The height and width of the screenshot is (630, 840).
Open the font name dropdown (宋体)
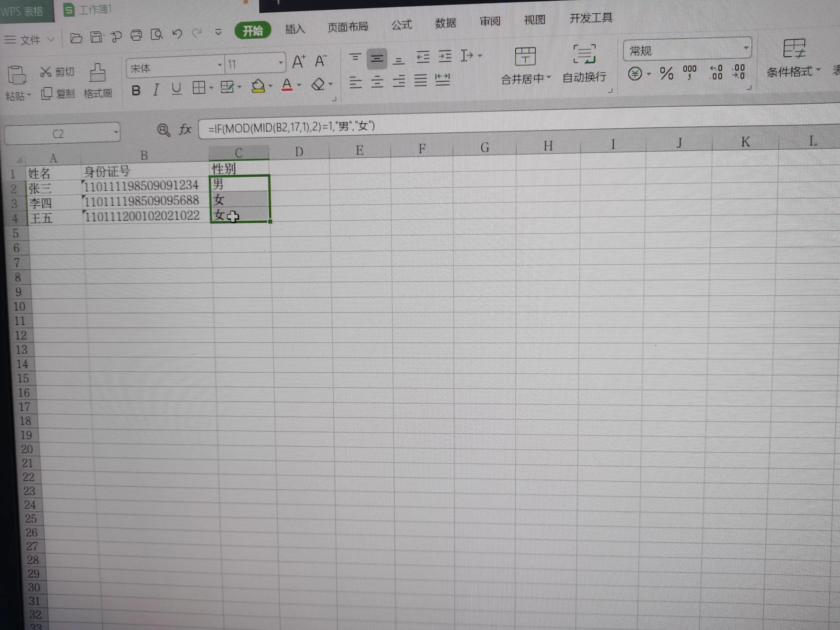coord(219,65)
